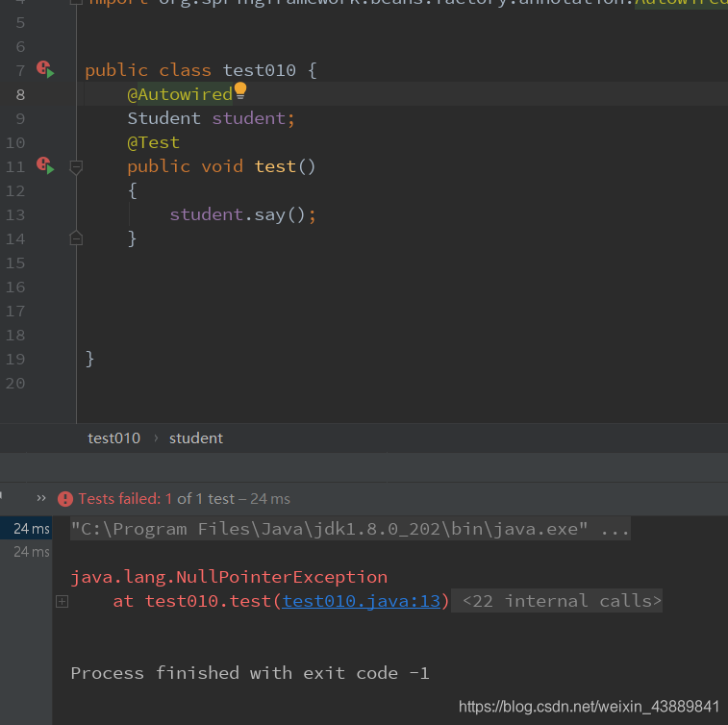Click the @Autowired annotation on line 8
The width and height of the screenshot is (728, 725).
click(180, 94)
